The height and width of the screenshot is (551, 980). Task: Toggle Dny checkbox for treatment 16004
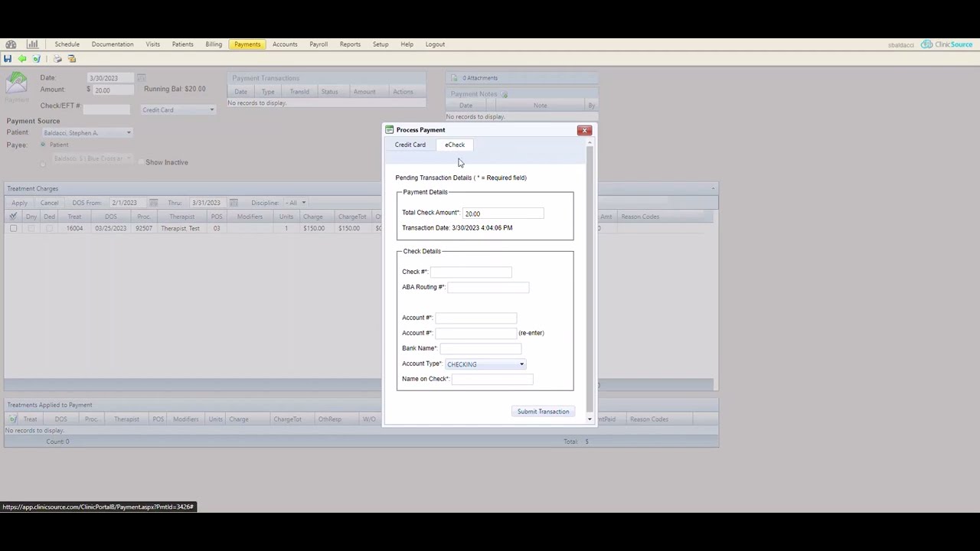coord(31,228)
